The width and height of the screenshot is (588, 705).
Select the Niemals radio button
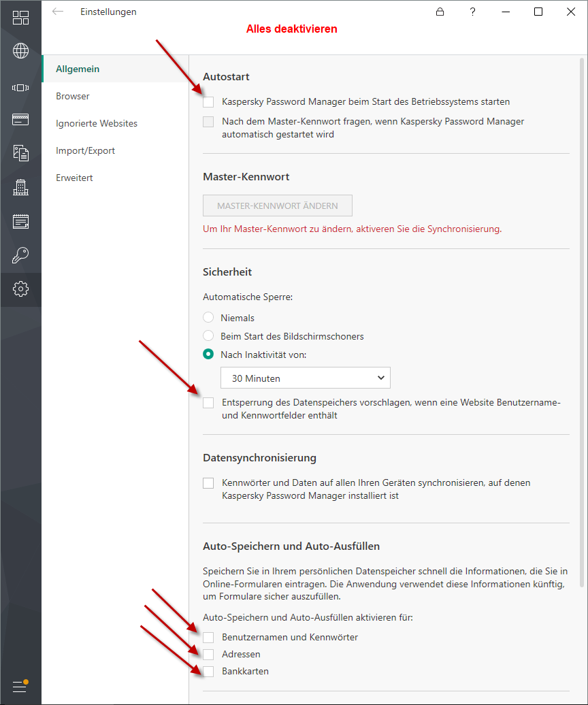(208, 317)
